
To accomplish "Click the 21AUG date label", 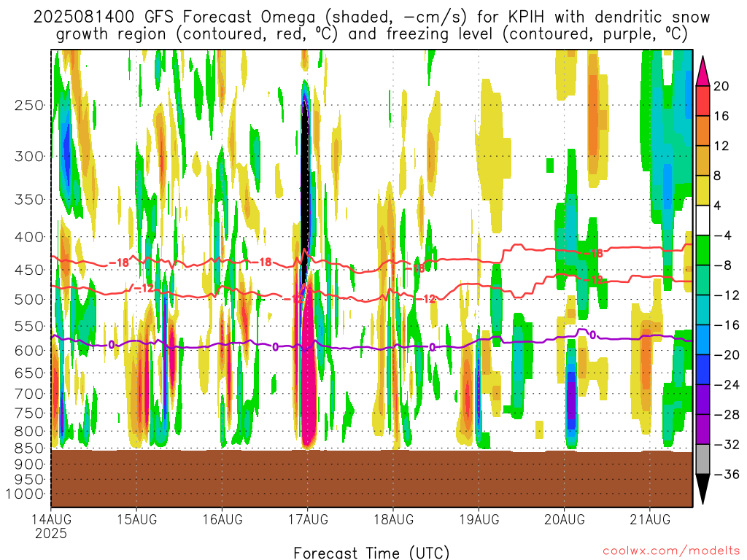I will tap(650, 519).
